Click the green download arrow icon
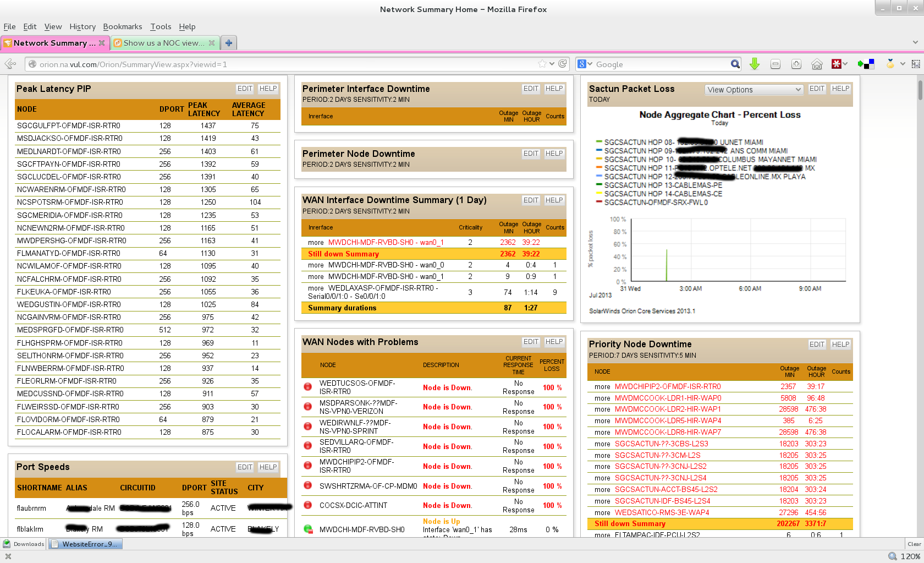Viewport: 924px width, 563px height. (x=755, y=64)
